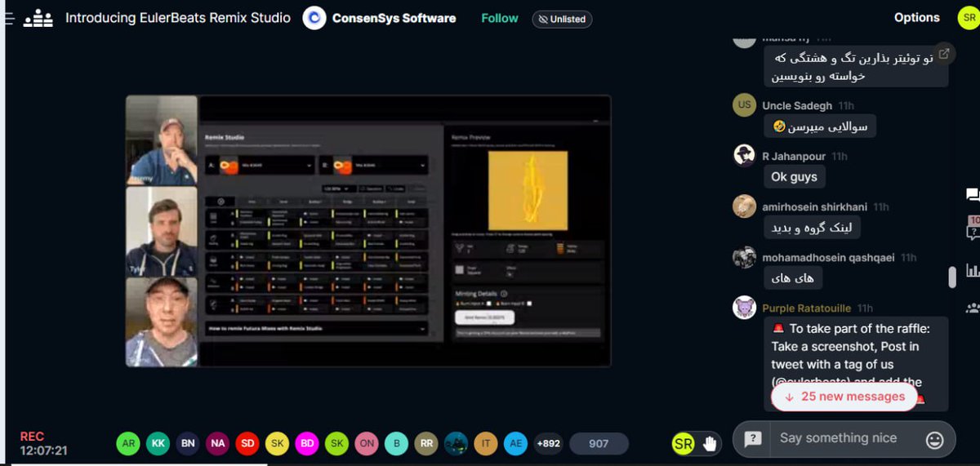The height and width of the screenshot is (466, 980).
Task: Open track B dropdown in Remix Studio
Action: click(x=374, y=166)
